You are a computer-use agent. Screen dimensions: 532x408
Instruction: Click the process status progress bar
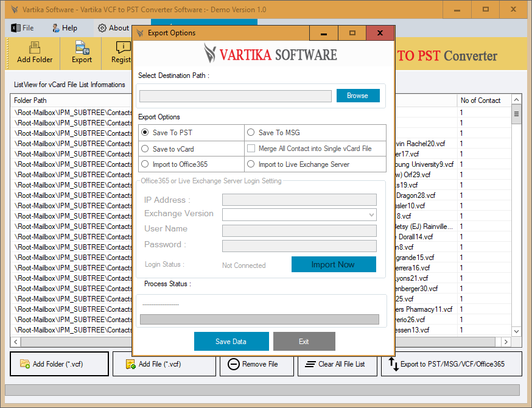tap(259, 320)
